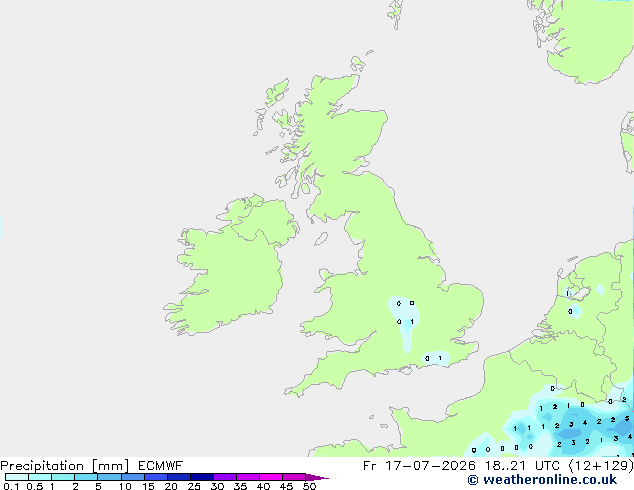The image size is (634, 490).
Task: Click the '10' legend value label
Action: 125,486
